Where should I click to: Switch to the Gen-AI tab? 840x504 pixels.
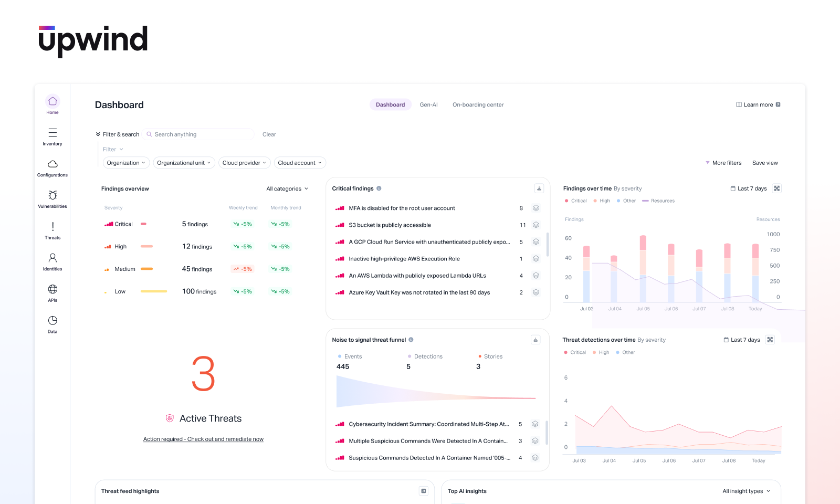[x=428, y=104]
